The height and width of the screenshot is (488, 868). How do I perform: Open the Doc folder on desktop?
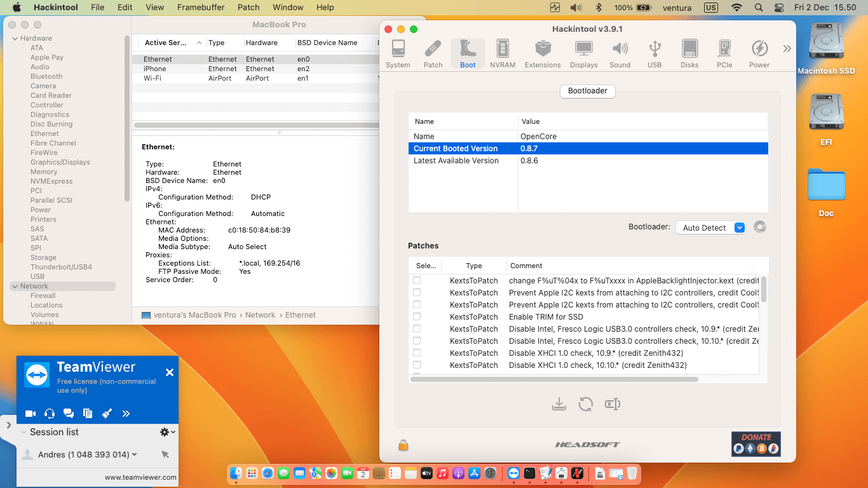pos(826,192)
